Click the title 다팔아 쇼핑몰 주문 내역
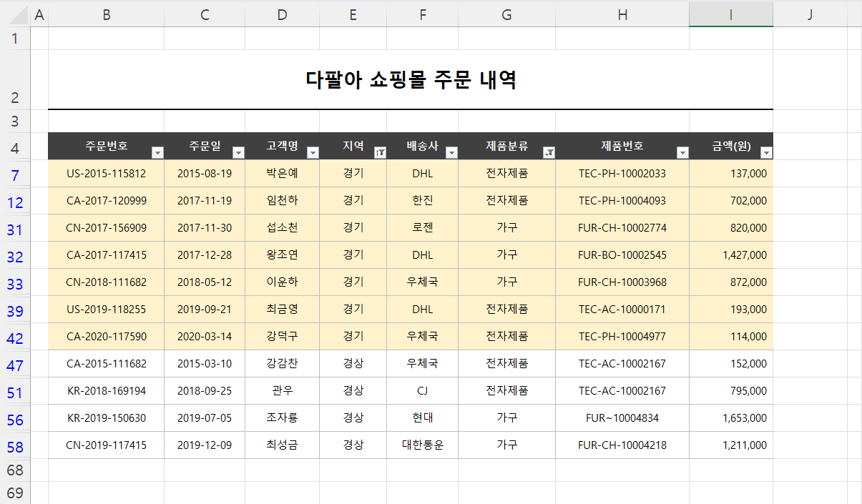Screen dimensions: 862x504 tap(411, 80)
